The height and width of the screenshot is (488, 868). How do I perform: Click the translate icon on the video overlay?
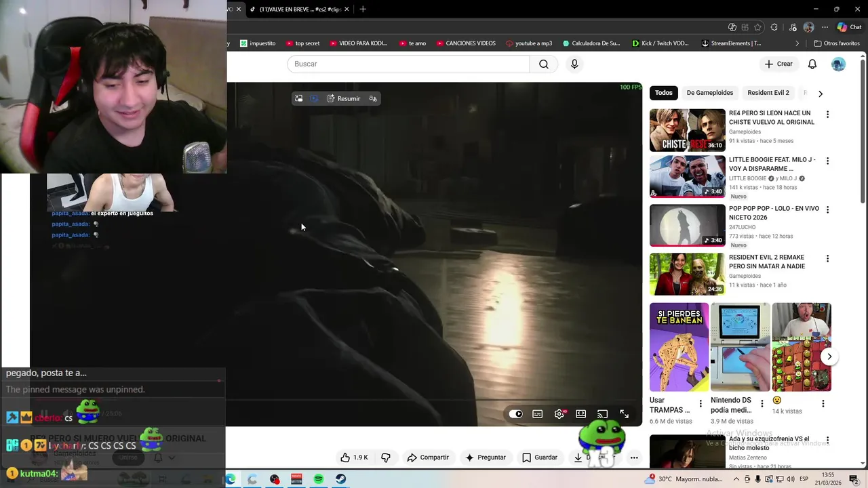(373, 98)
